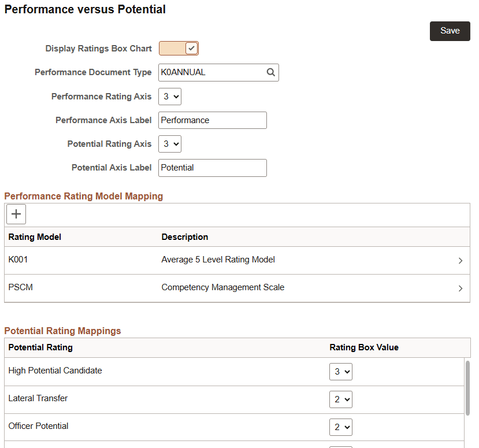
Task: Click the Save button
Action: point(450,31)
